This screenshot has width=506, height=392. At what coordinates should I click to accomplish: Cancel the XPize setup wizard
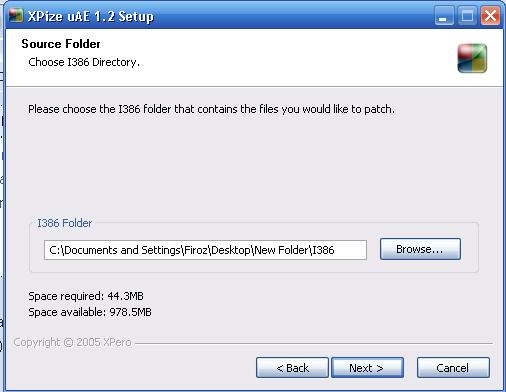453,368
